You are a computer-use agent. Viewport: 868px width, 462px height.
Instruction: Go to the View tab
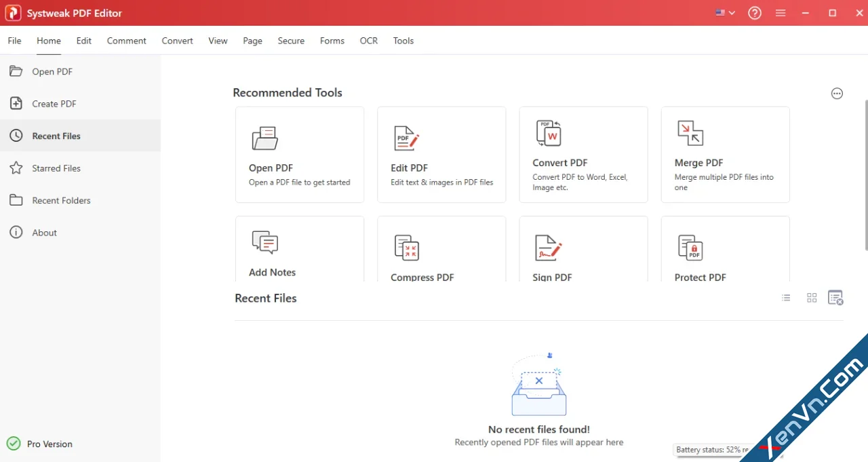pos(218,41)
